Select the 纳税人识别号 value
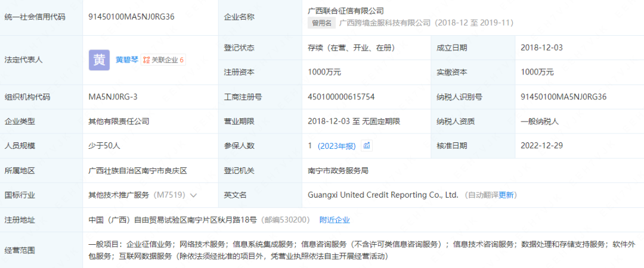The image size is (644, 268). (563, 97)
